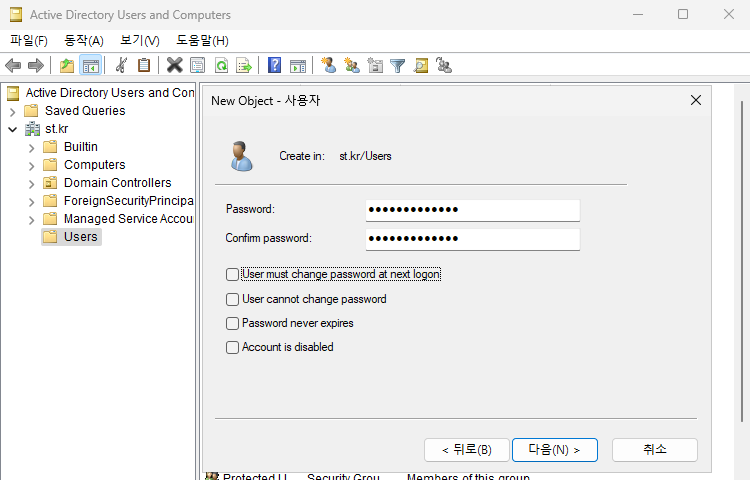750x480 pixels.
Task: Open the 파일(F) menu
Action: [x=29, y=41]
